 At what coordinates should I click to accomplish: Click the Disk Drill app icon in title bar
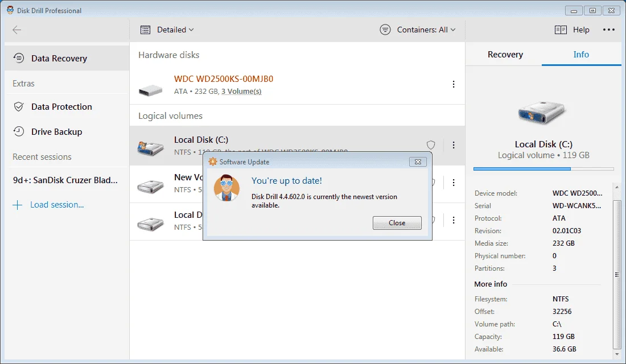tap(10, 10)
